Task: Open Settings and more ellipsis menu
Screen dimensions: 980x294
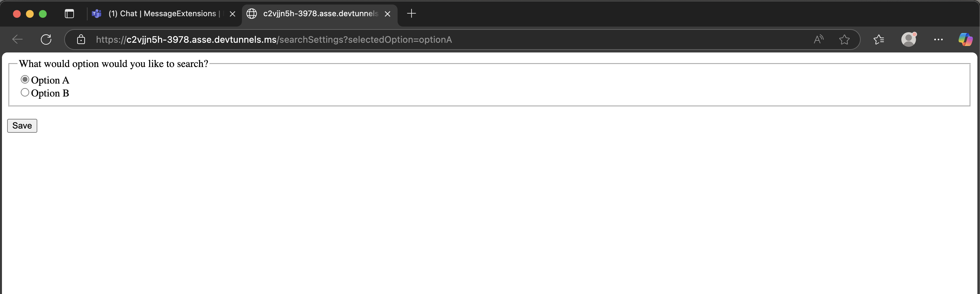Action: coord(938,40)
